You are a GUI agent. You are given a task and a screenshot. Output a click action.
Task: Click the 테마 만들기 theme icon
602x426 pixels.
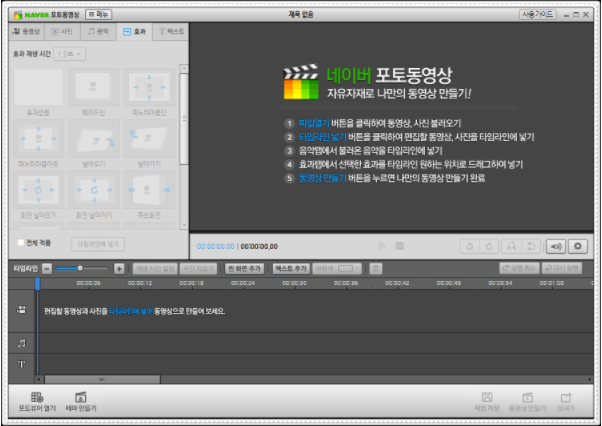(x=81, y=402)
